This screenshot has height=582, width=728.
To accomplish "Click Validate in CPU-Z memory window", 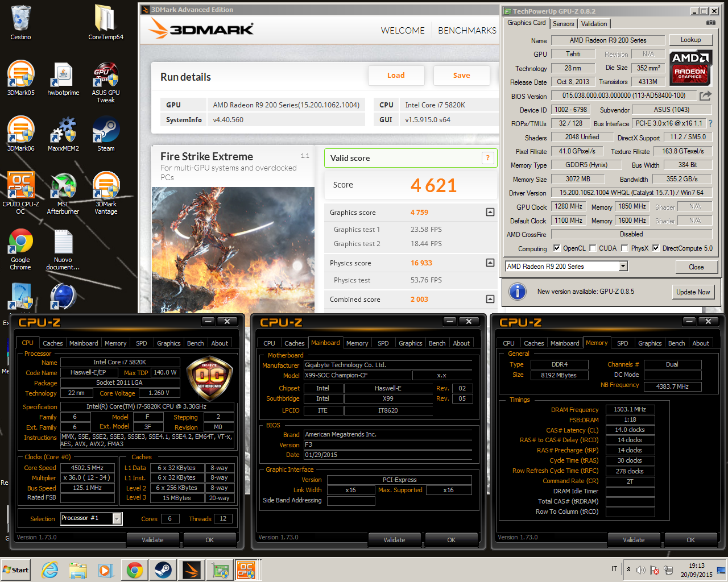I will coord(634,540).
